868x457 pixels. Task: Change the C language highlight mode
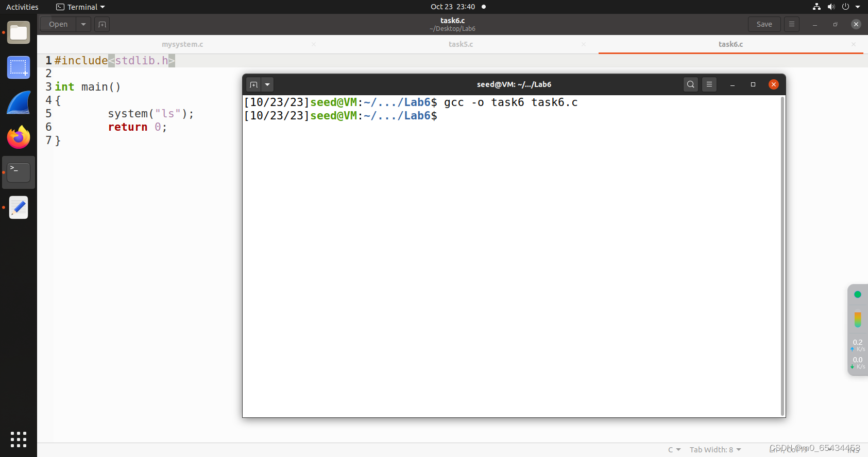tap(674, 450)
